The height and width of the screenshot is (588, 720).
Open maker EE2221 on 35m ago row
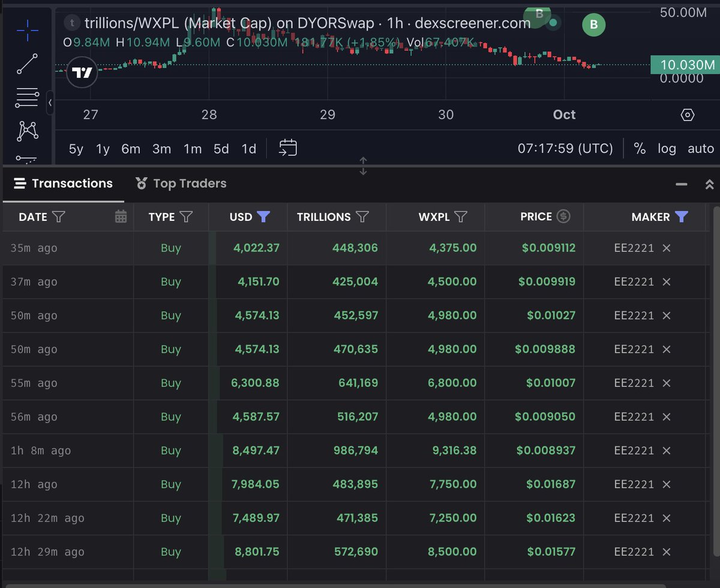point(634,248)
